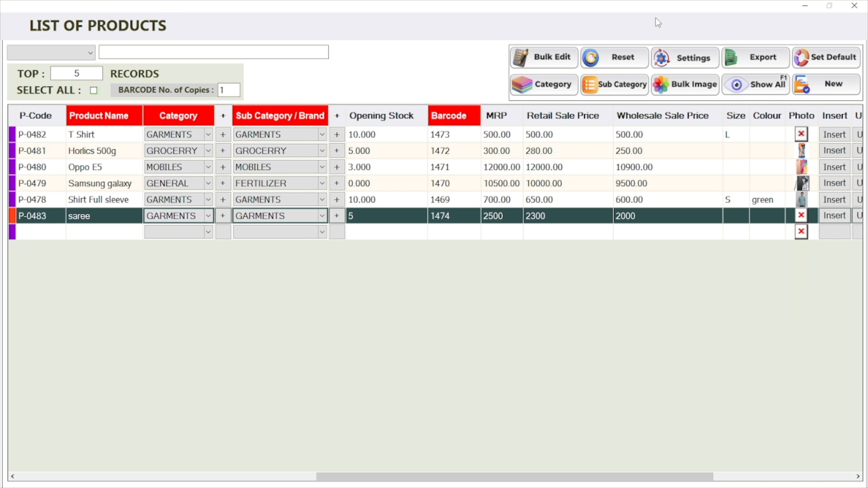Open Bulk Image upload

click(685, 84)
